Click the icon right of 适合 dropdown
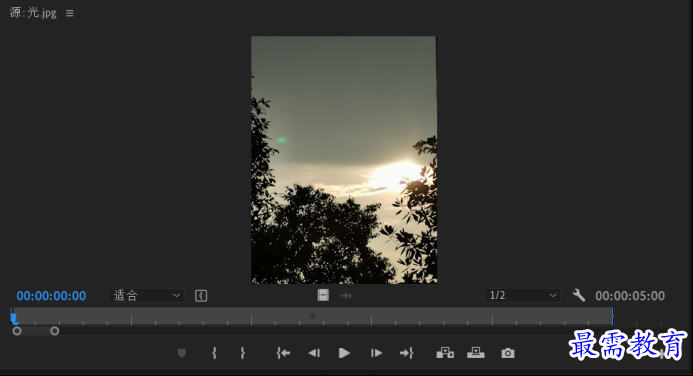 [x=201, y=296]
